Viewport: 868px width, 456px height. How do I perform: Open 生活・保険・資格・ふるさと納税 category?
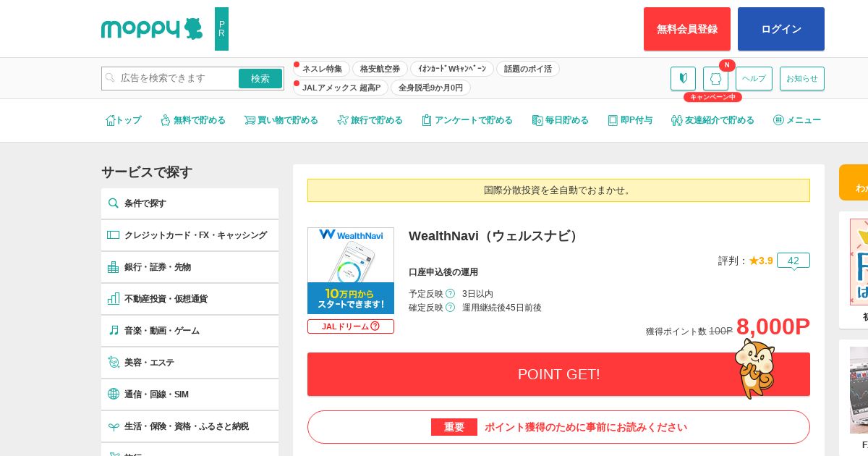(x=190, y=426)
